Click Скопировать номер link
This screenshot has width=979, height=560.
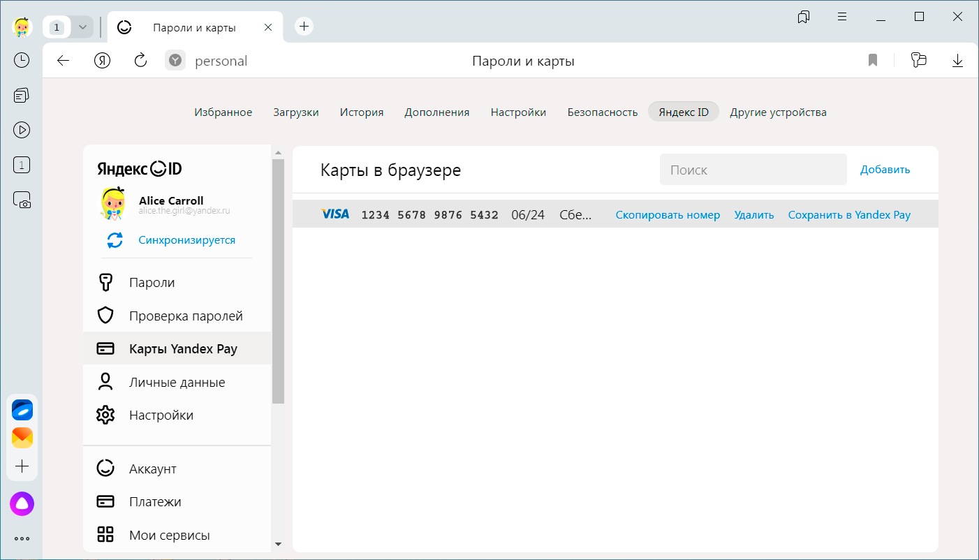click(668, 215)
